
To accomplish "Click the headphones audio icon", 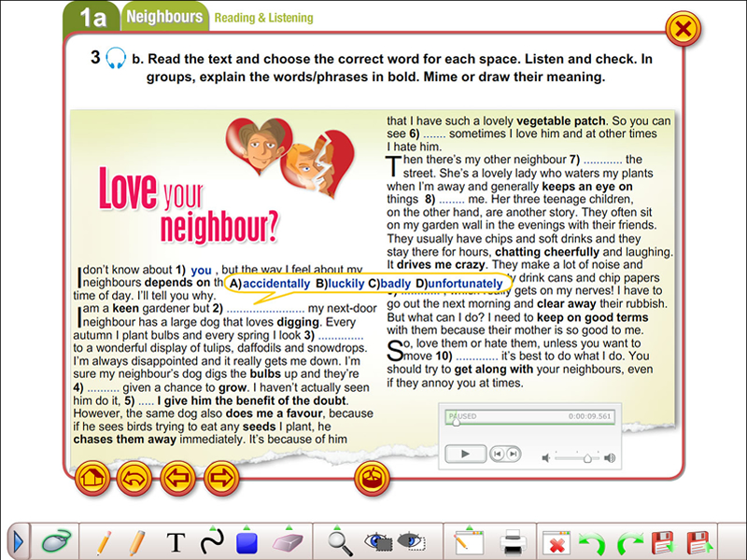I will pos(116,59).
